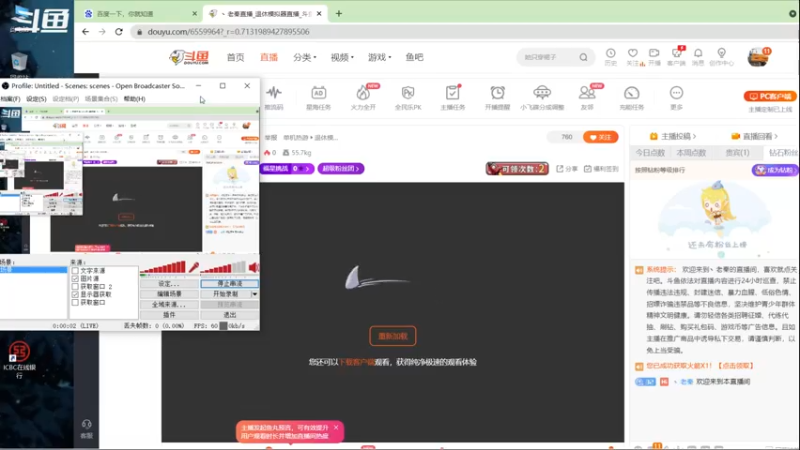Open the 帮助(H) menu in OBS

click(134, 99)
